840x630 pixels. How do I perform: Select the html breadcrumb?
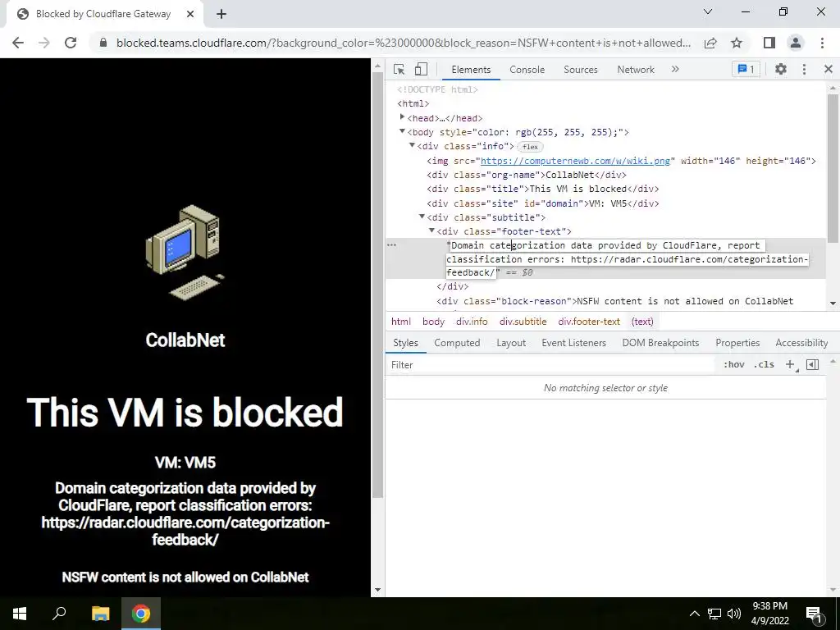(400, 322)
